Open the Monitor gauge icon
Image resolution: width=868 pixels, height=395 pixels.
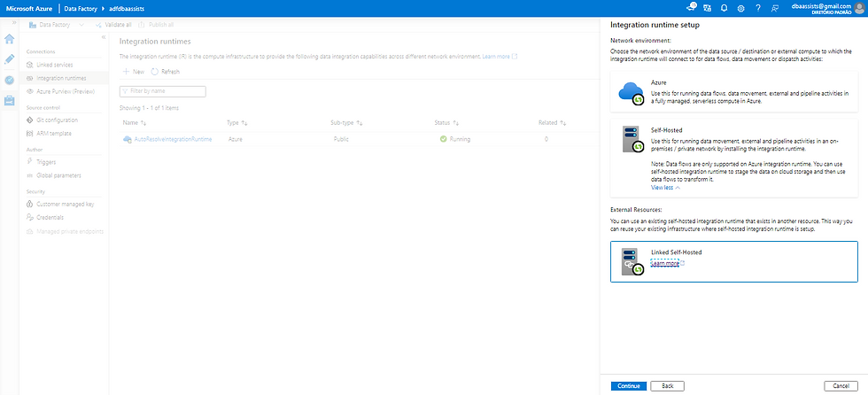10,80
